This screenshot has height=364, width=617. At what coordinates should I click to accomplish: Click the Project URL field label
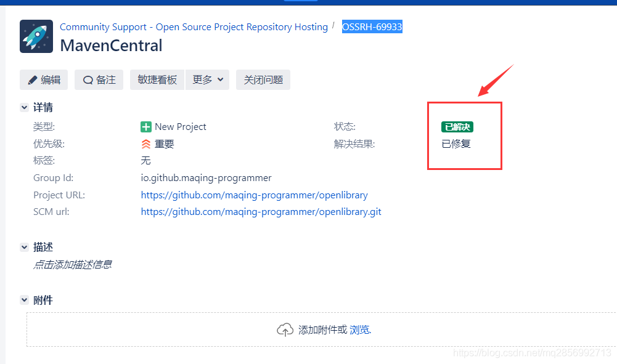click(59, 195)
